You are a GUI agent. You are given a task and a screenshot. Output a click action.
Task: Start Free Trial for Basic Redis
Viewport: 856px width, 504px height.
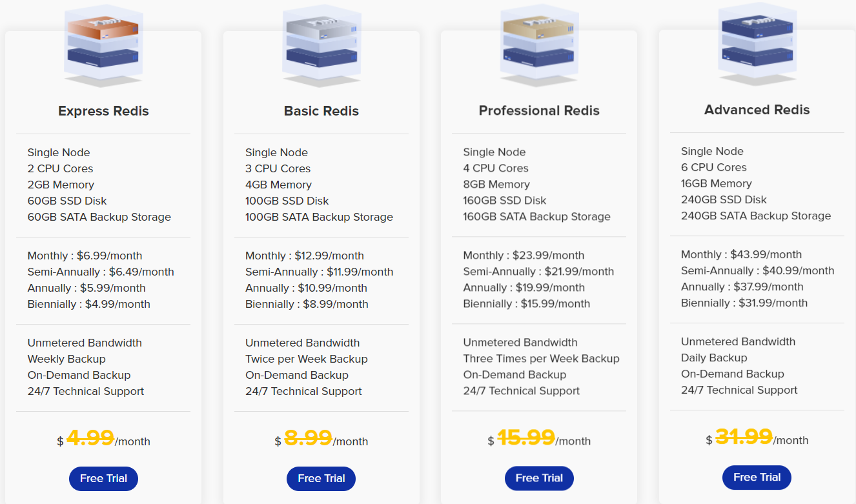pyautogui.click(x=321, y=479)
